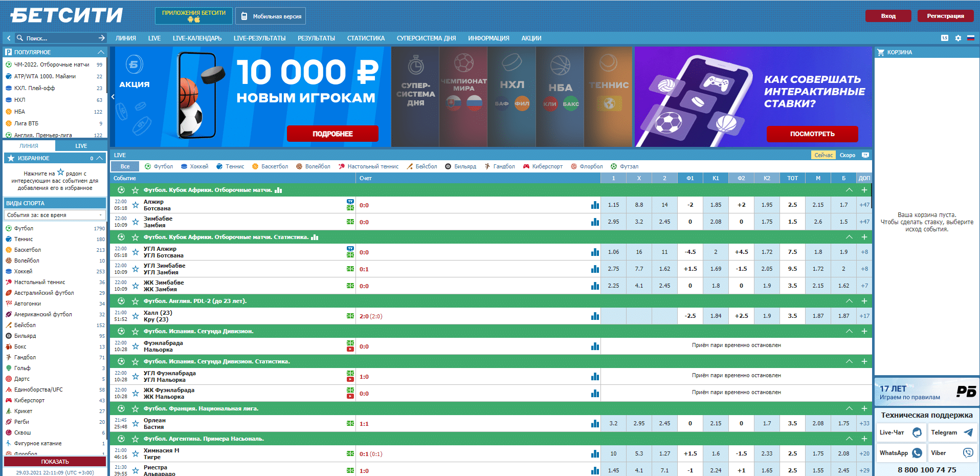
Task: Select Киберспорт sport filter tab
Action: tap(543, 166)
